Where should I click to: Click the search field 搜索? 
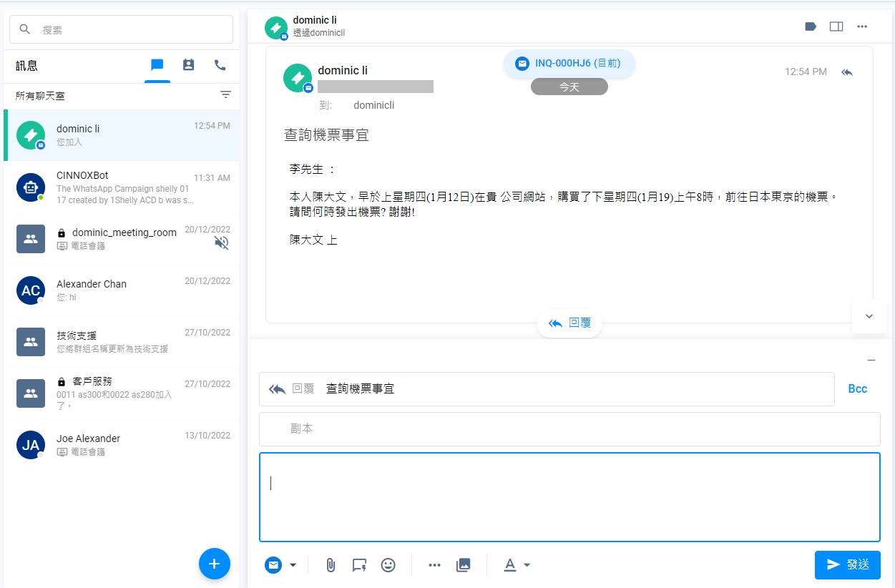121,29
